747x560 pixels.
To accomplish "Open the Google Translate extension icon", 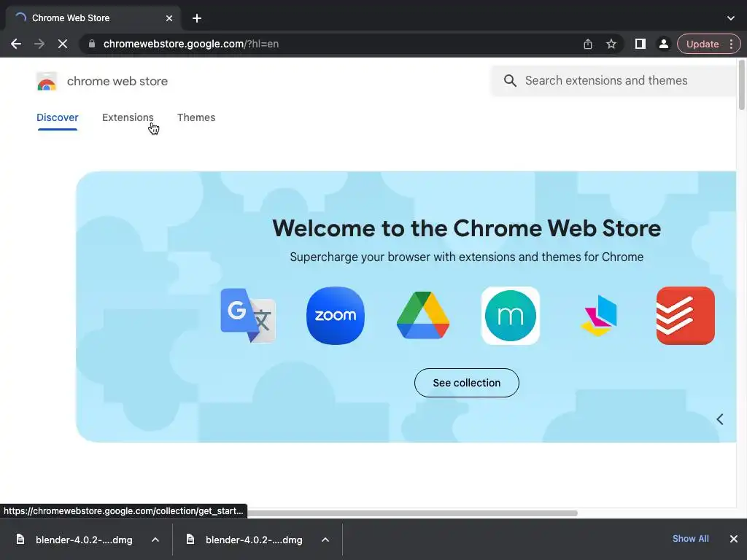I will (248, 315).
